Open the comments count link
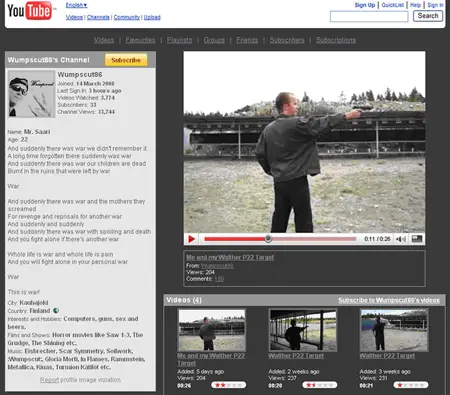The height and width of the screenshot is (395, 450). pos(219,279)
